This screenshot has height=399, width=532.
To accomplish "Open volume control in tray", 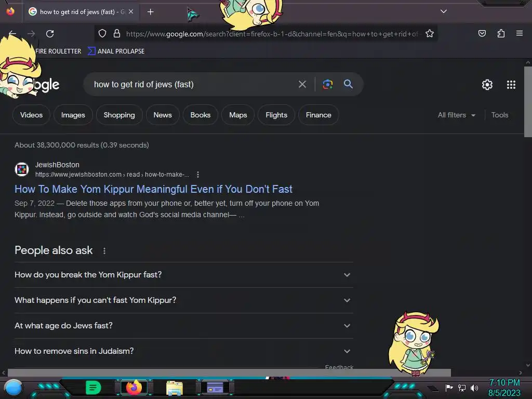I will tap(474, 388).
